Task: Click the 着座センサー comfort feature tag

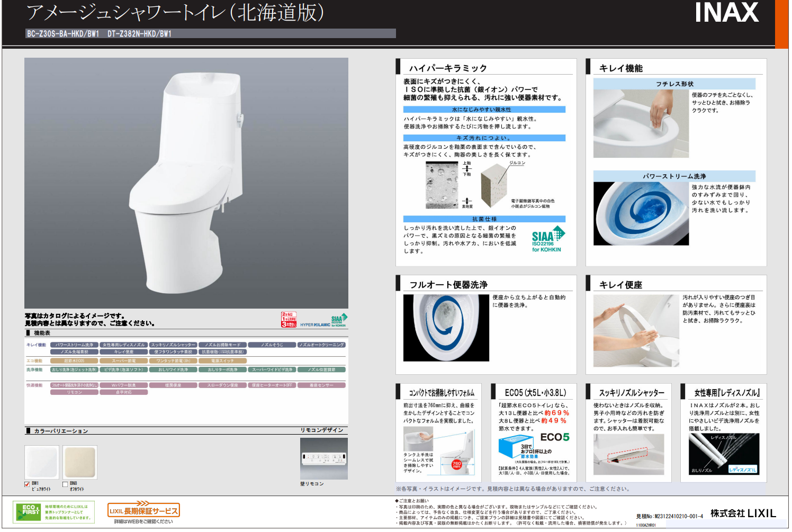Action: 321,385
